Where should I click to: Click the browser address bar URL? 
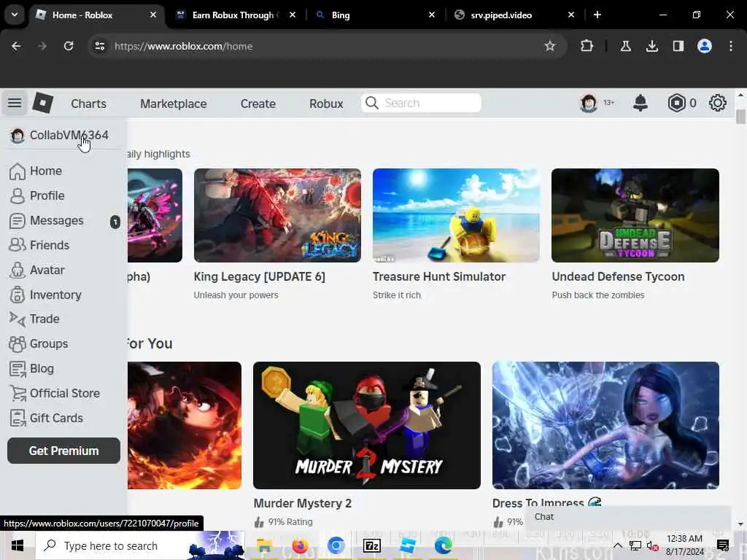183,46
